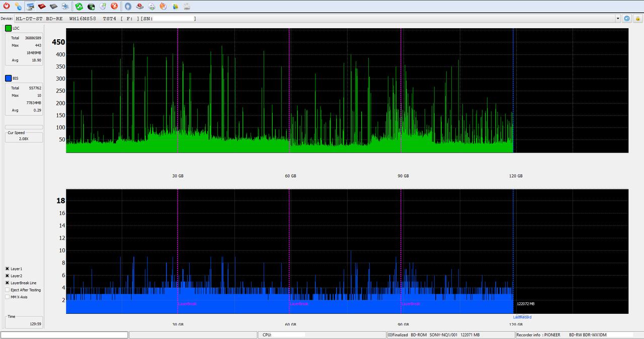Click LDC Total value 36886589

(x=33, y=38)
